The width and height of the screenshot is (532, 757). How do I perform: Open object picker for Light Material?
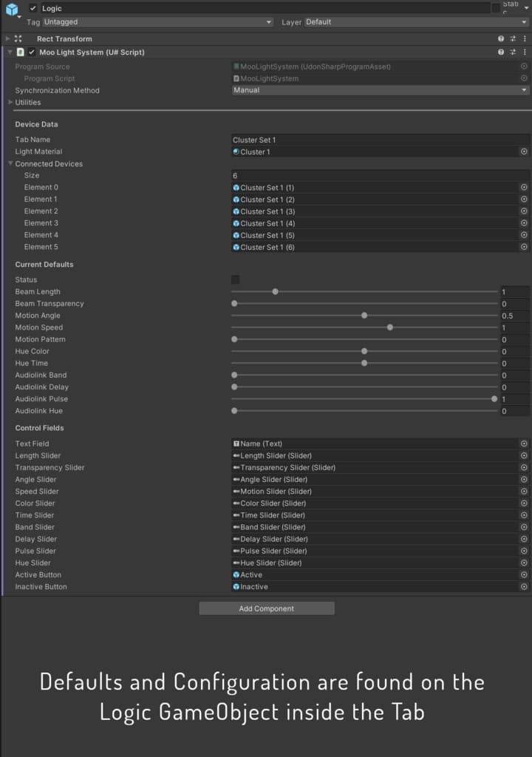[524, 152]
